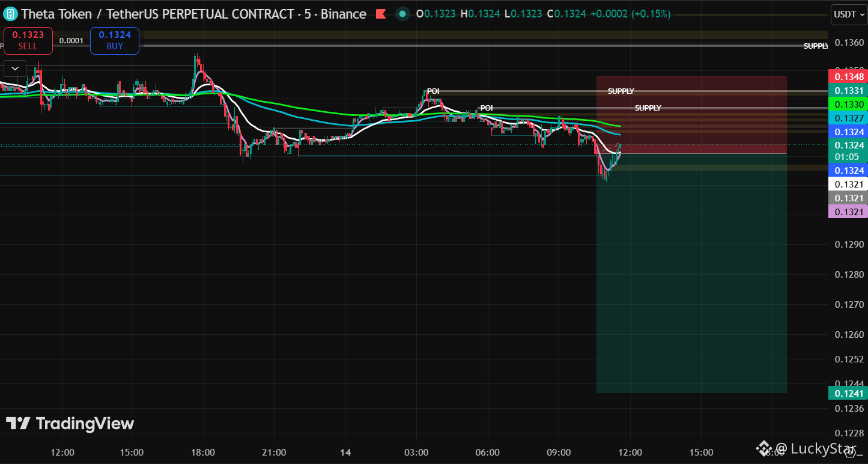
Task: Select the red stop-loss zone of short position
Action: tap(691, 114)
